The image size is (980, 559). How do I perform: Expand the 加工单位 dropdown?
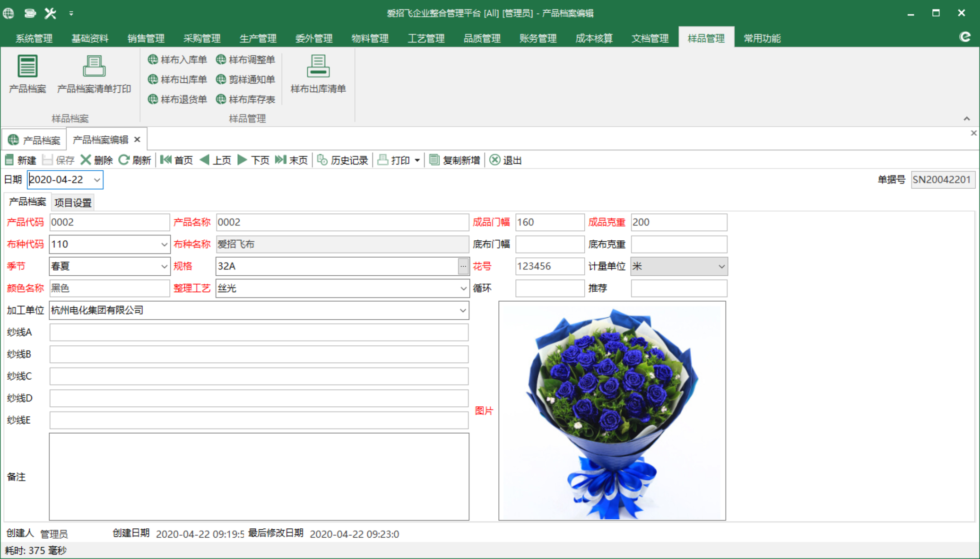pyautogui.click(x=463, y=310)
